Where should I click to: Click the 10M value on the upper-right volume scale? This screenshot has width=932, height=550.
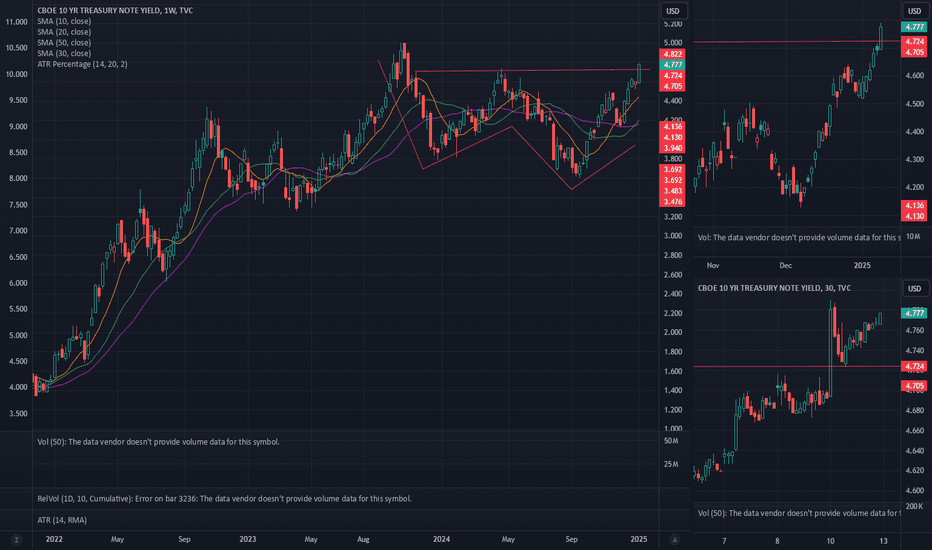click(x=913, y=237)
